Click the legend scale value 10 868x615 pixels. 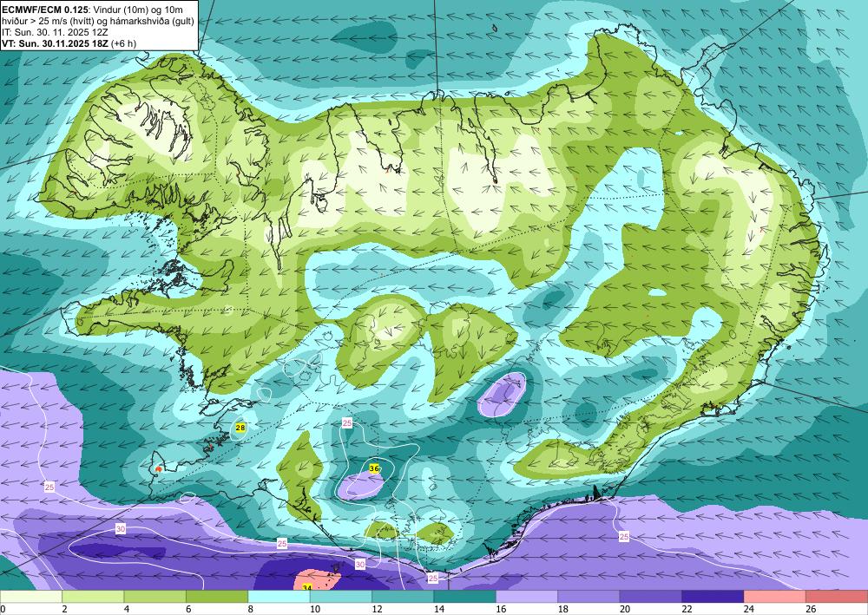coord(315,610)
